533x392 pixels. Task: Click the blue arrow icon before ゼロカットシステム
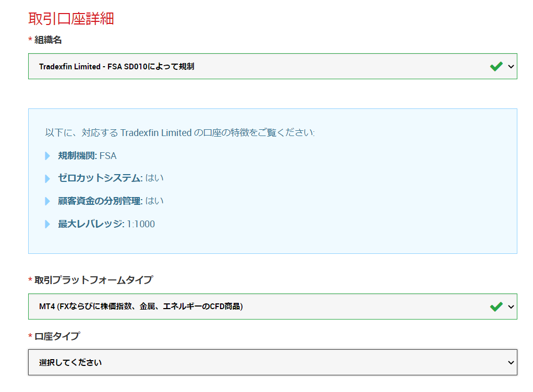click(x=47, y=178)
